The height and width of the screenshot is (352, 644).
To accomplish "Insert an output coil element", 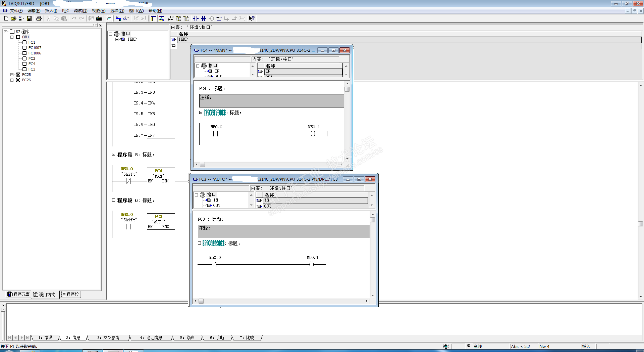I will (x=211, y=18).
